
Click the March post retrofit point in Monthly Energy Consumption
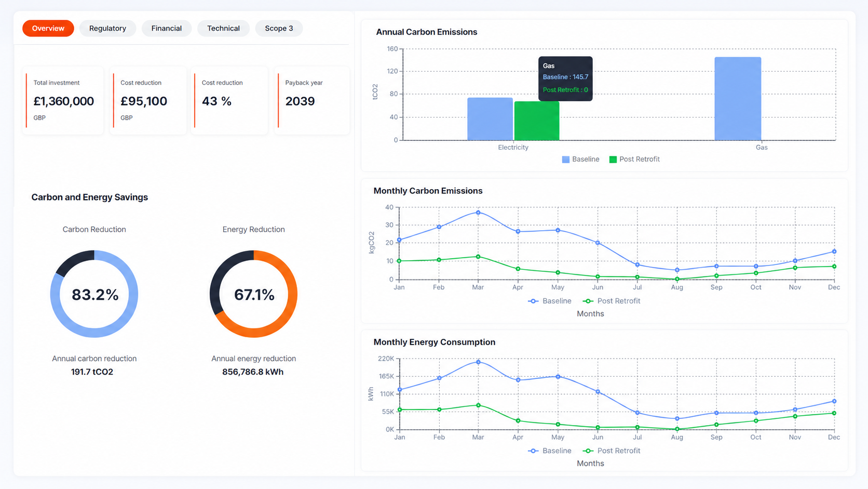point(478,405)
